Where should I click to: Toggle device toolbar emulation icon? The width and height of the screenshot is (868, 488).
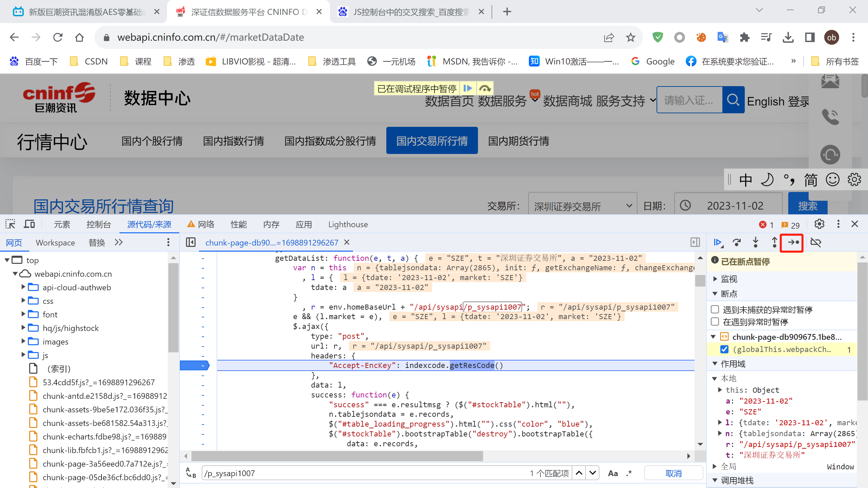29,224
